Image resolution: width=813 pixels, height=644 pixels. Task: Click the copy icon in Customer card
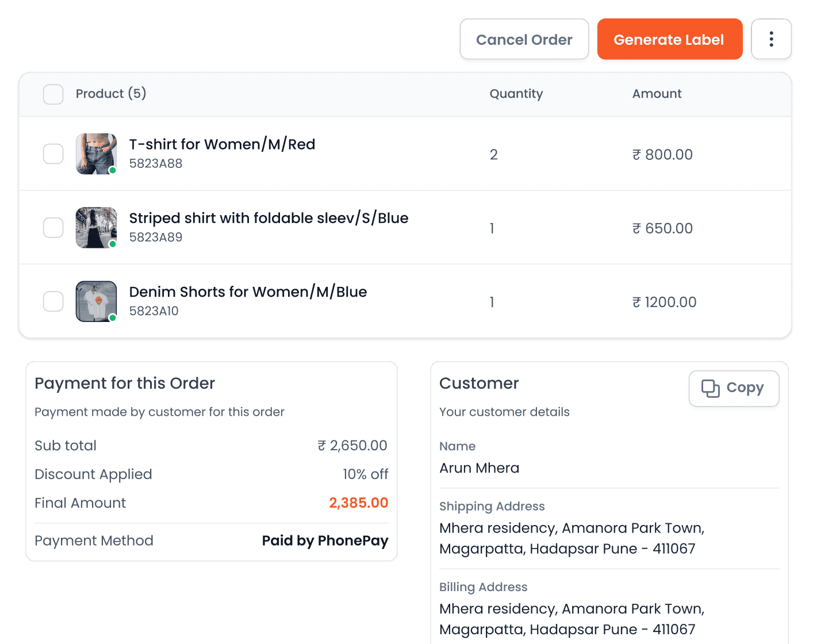pyautogui.click(x=710, y=389)
